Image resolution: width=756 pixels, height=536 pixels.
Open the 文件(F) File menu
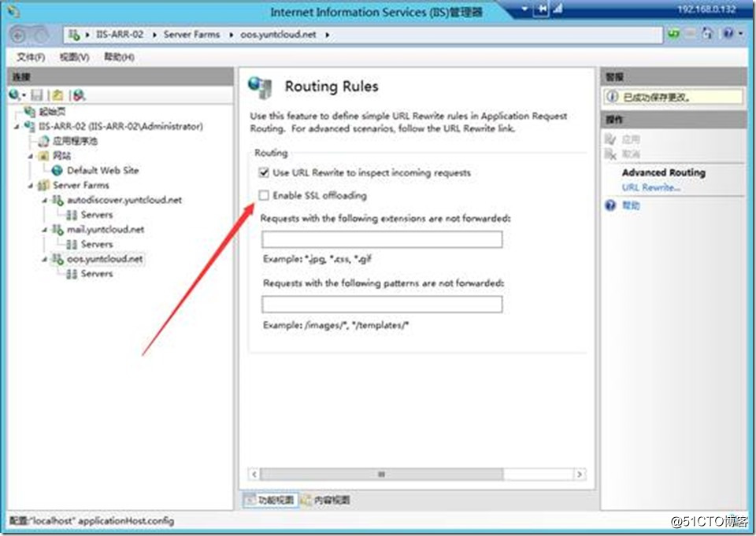31,57
